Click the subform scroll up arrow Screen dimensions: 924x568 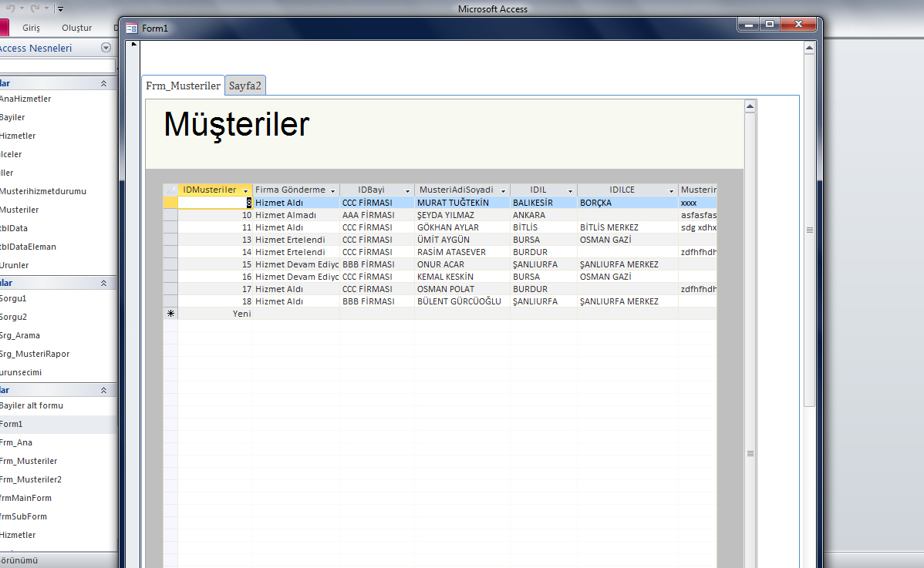tap(749, 106)
